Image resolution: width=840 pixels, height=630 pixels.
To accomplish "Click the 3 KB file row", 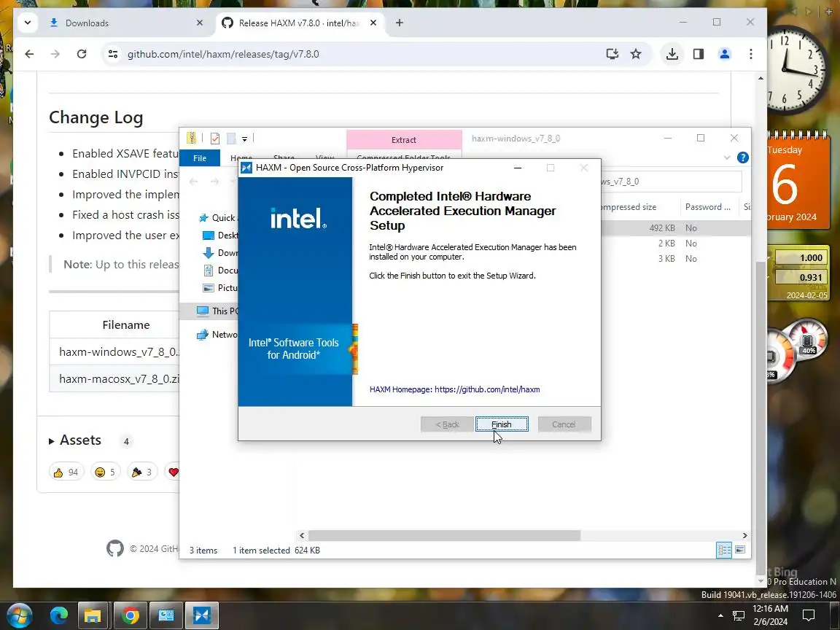I will (675, 258).
